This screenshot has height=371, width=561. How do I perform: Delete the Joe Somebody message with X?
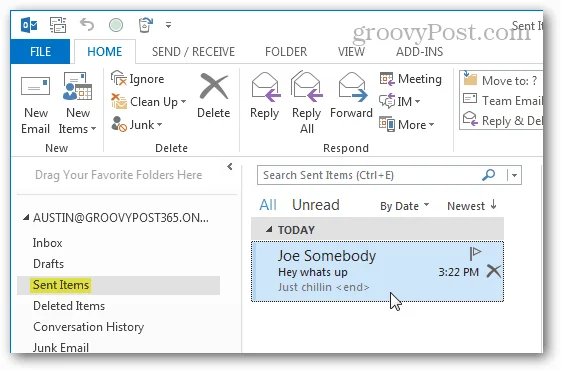click(494, 271)
